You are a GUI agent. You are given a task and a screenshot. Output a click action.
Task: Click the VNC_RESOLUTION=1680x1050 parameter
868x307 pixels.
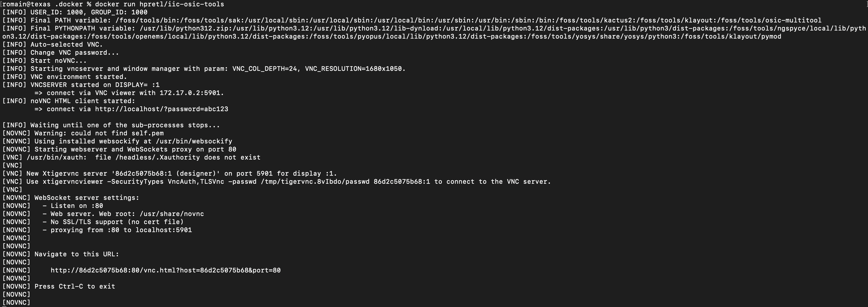(355, 69)
